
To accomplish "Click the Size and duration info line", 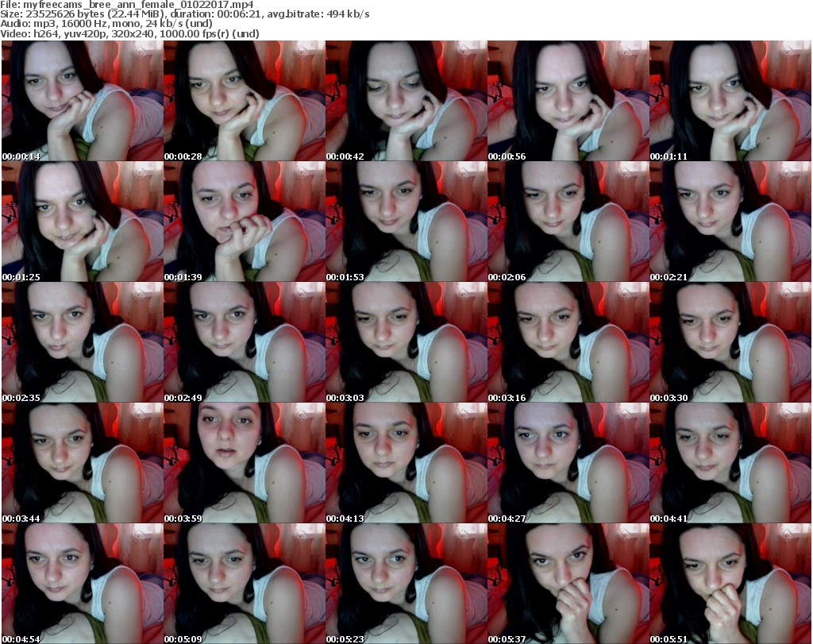I will coord(184,14).
